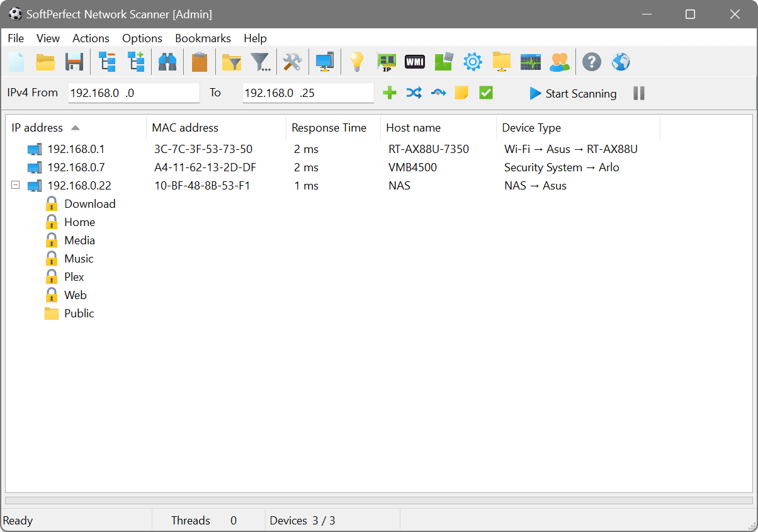Open the Actions menu
This screenshot has width=758, height=532.
91,38
